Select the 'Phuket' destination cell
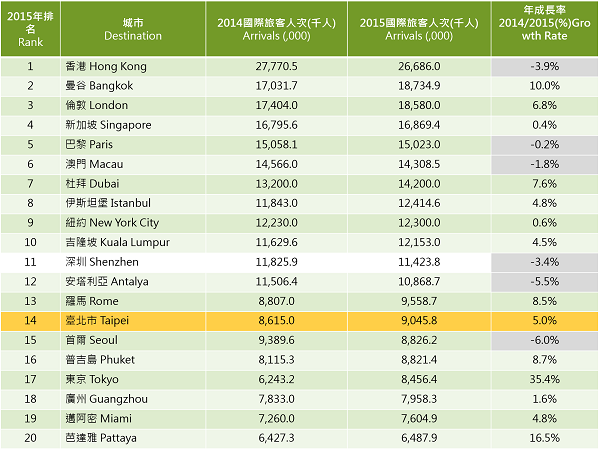Image resolution: width=600 pixels, height=451 pixels. tap(133, 360)
